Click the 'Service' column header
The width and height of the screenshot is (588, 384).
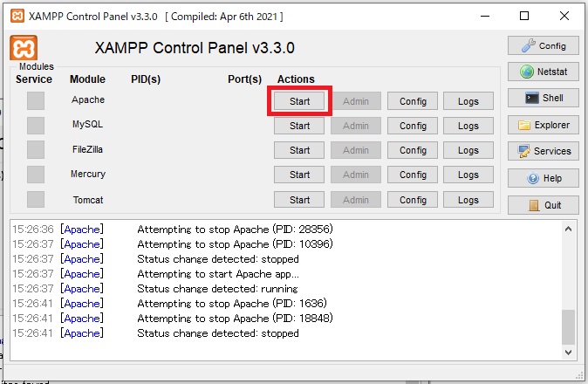tap(34, 79)
